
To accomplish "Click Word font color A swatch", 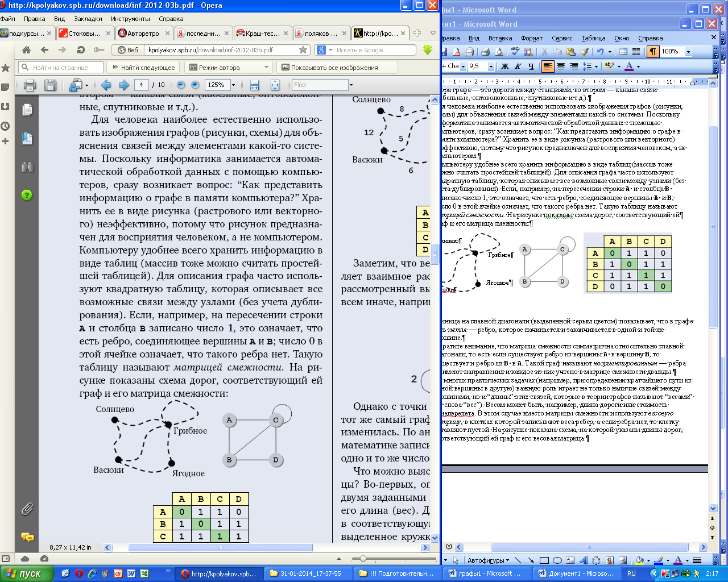I will point(629,66).
